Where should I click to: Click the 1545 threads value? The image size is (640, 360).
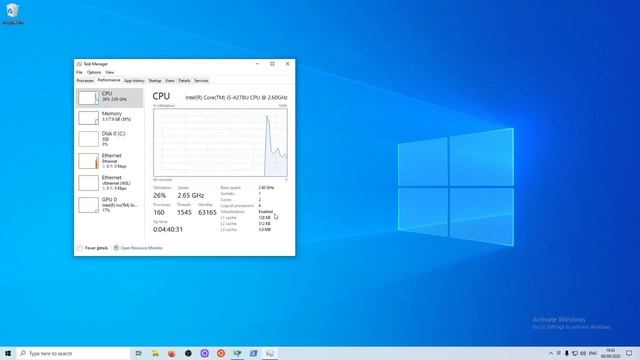coord(184,213)
